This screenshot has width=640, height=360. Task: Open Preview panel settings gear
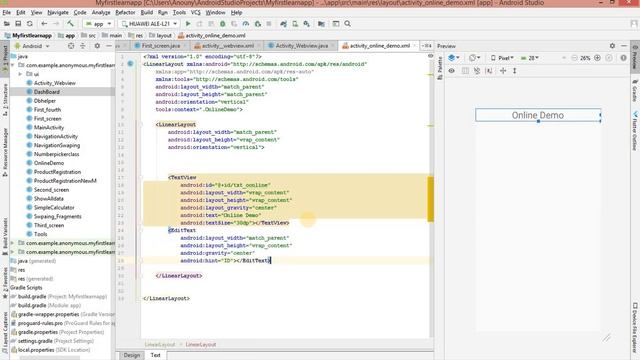pyautogui.click(x=612, y=46)
